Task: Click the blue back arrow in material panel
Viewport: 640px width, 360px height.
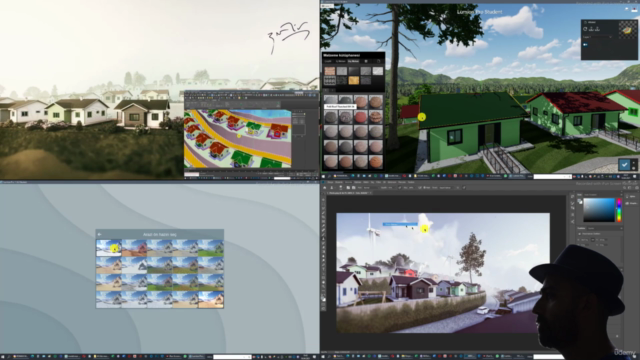Action: click(586, 44)
